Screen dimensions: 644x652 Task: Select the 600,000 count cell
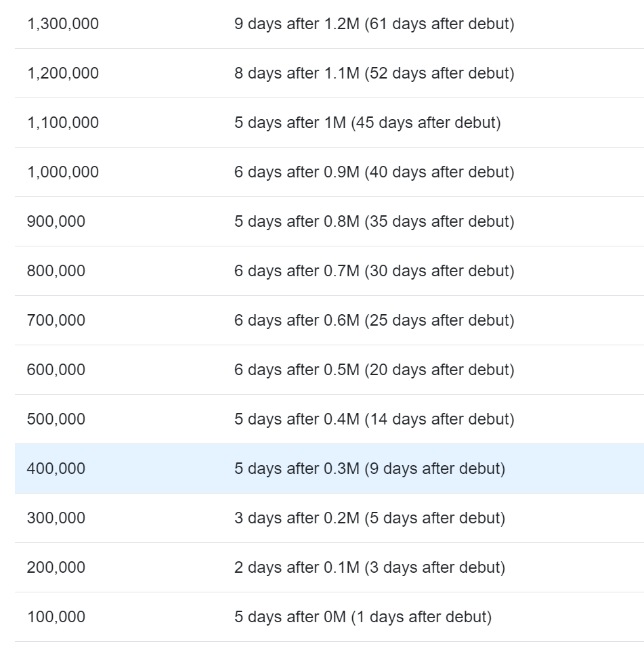click(x=56, y=370)
